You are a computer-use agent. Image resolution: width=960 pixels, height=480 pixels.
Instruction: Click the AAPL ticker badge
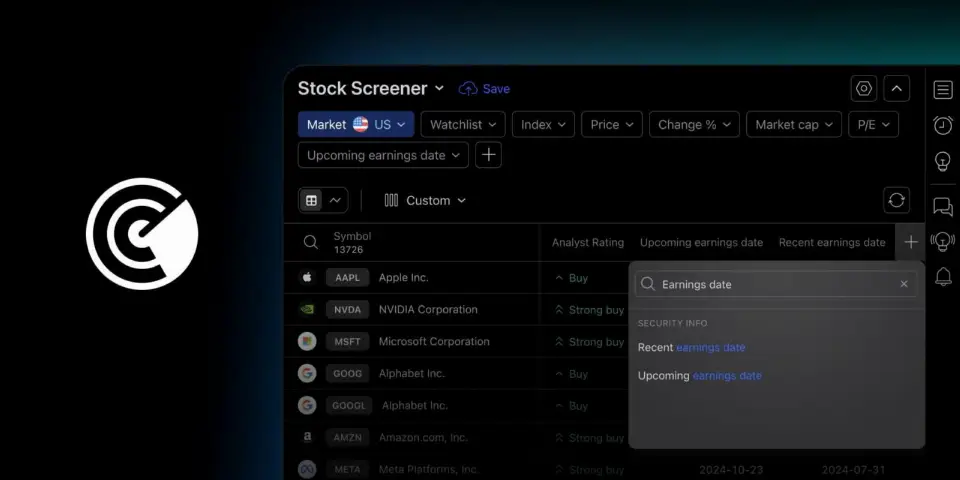(x=348, y=277)
